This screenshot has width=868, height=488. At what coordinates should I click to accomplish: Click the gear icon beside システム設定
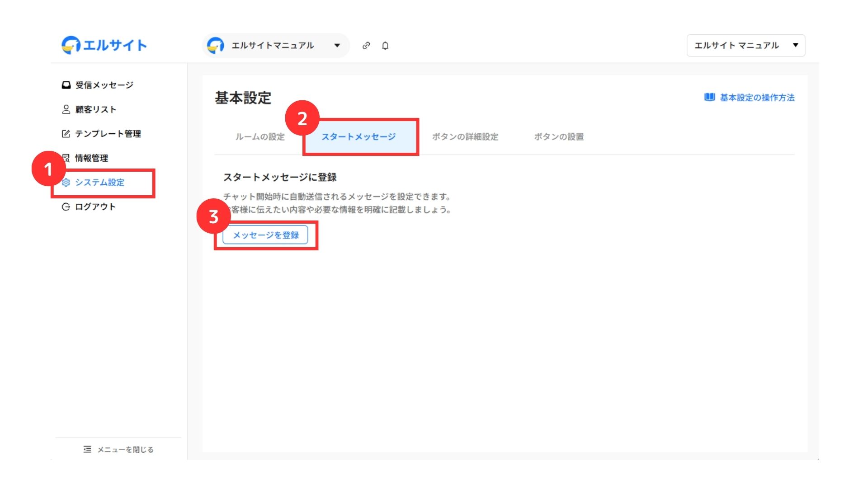coord(66,183)
